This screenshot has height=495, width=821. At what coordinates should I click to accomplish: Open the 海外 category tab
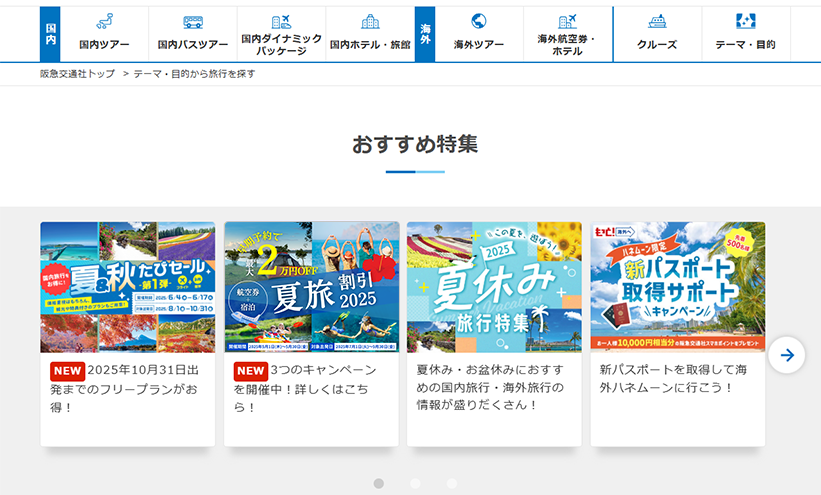[x=425, y=34]
